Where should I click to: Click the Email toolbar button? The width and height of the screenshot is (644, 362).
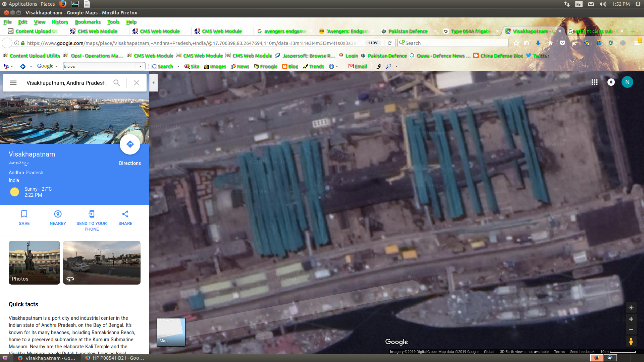click(358, 66)
